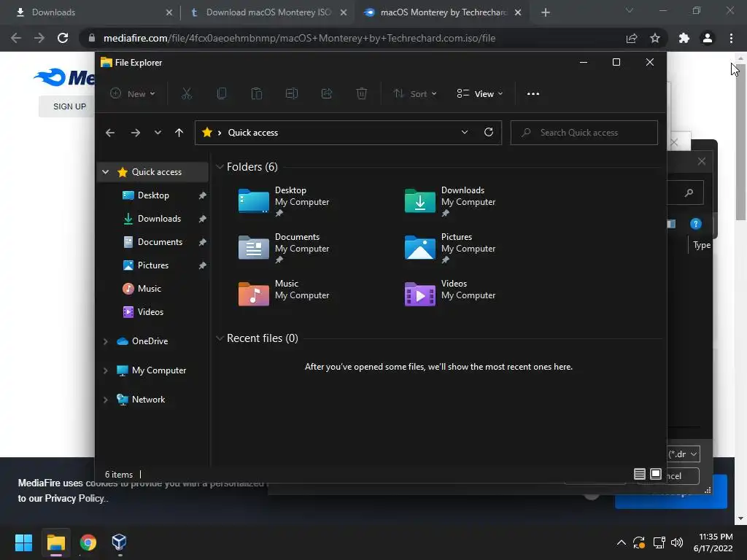Image resolution: width=747 pixels, height=560 pixels.
Task: Click Chrome icon in the taskbar
Action: pyautogui.click(x=88, y=542)
